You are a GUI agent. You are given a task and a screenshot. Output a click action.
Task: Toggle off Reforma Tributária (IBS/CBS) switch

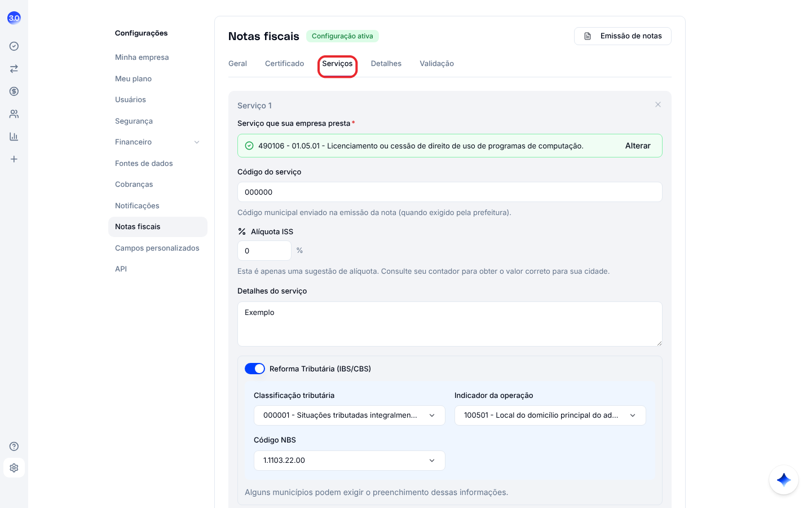(x=255, y=369)
